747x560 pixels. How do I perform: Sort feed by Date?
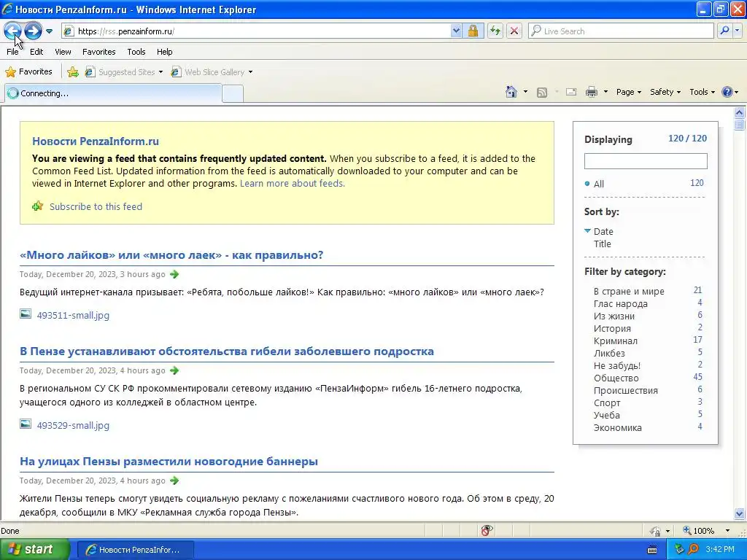pyautogui.click(x=603, y=231)
